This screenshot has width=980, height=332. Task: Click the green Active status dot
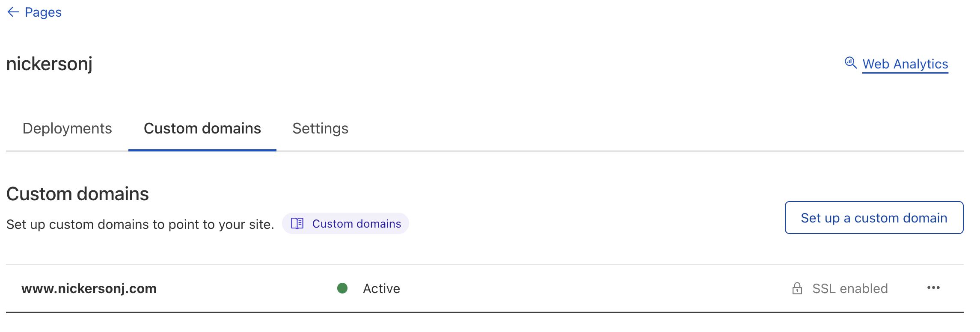[x=342, y=288]
